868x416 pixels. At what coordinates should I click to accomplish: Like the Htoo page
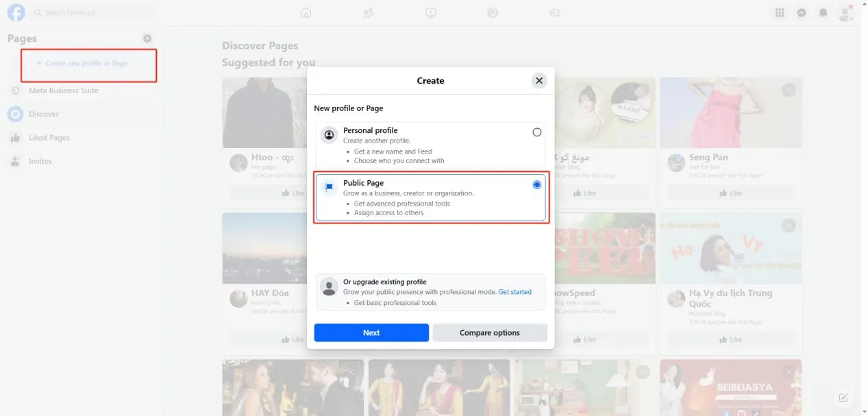click(x=293, y=193)
